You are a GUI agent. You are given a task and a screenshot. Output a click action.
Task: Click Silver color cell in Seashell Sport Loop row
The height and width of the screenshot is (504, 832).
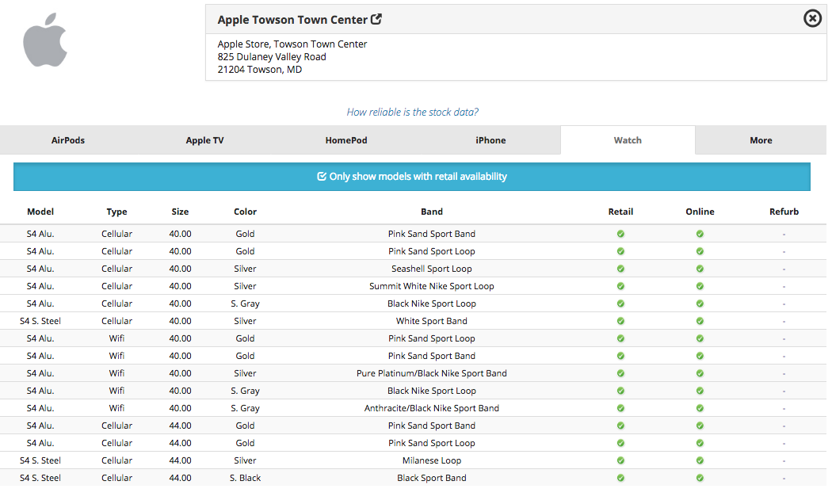245,269
